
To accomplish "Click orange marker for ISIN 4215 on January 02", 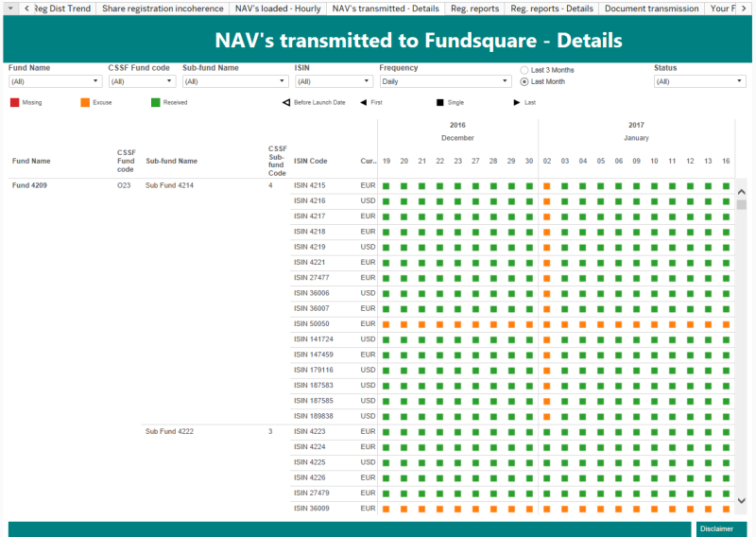I will point(547,185).
